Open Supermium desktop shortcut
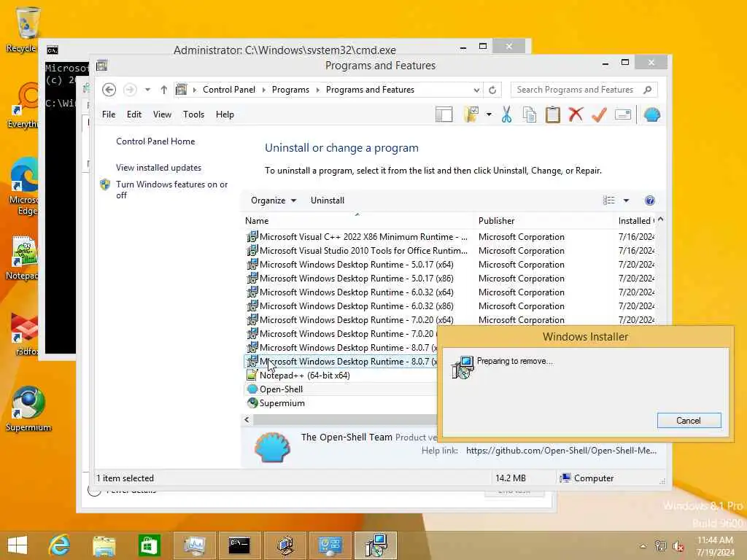This screenshot has height=560, width=747. click(28, 409)
